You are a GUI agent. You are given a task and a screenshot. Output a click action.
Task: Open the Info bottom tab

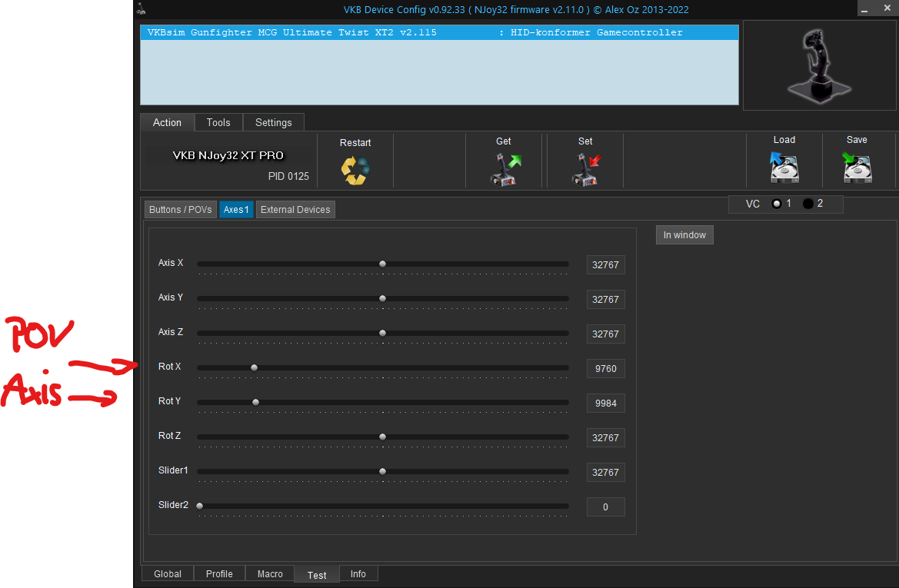pos(358,573)
